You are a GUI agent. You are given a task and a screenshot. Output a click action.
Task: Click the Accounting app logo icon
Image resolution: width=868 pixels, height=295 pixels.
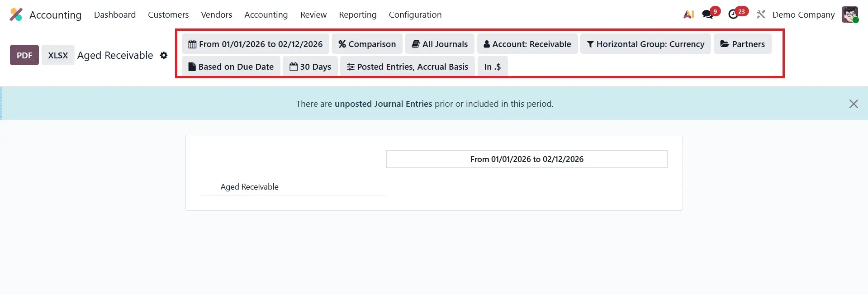tap(16, 14)
